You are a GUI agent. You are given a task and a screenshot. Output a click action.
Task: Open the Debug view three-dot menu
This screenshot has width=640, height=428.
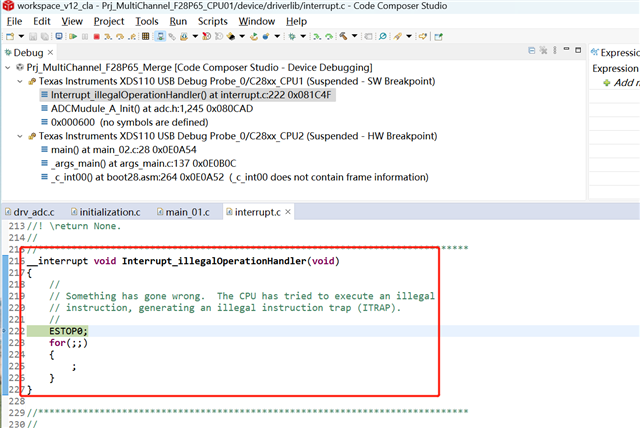[555, 50]
